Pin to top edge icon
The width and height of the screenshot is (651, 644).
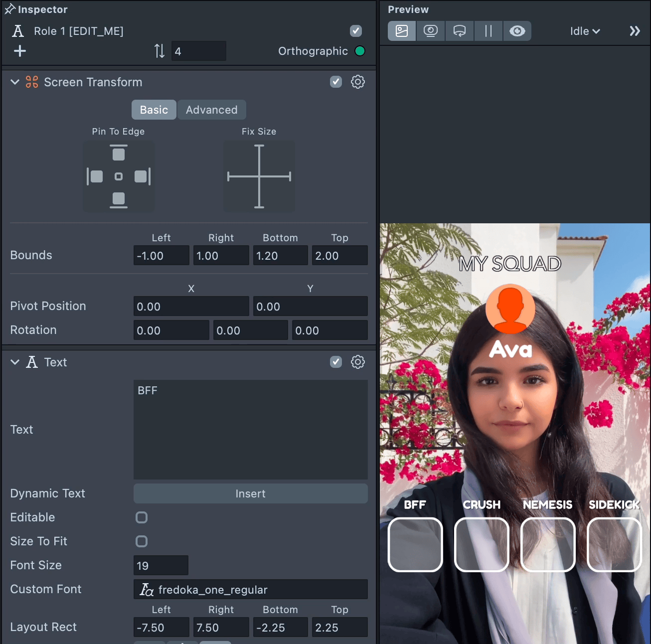[x=119, y=153]
